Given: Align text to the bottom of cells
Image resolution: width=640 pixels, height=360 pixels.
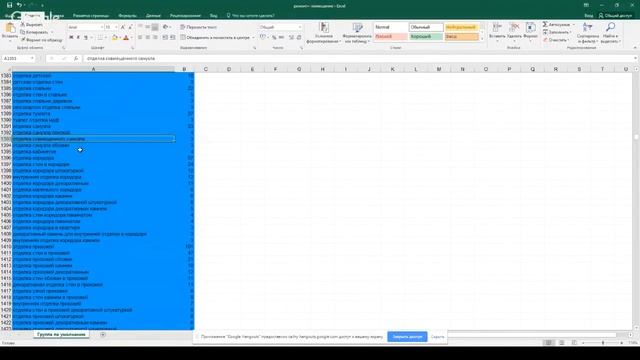Looking at the screenshot, I should coord(155,27).
